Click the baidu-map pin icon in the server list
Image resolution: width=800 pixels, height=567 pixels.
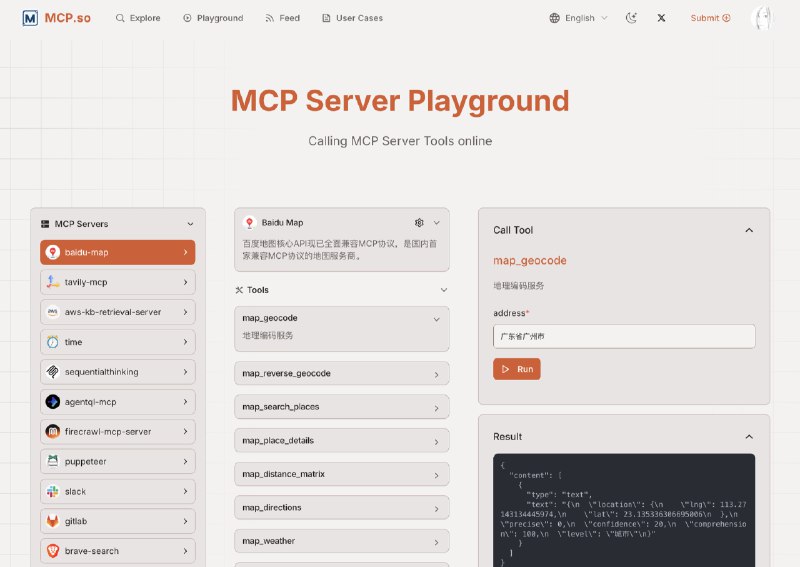tap(53, 252)
